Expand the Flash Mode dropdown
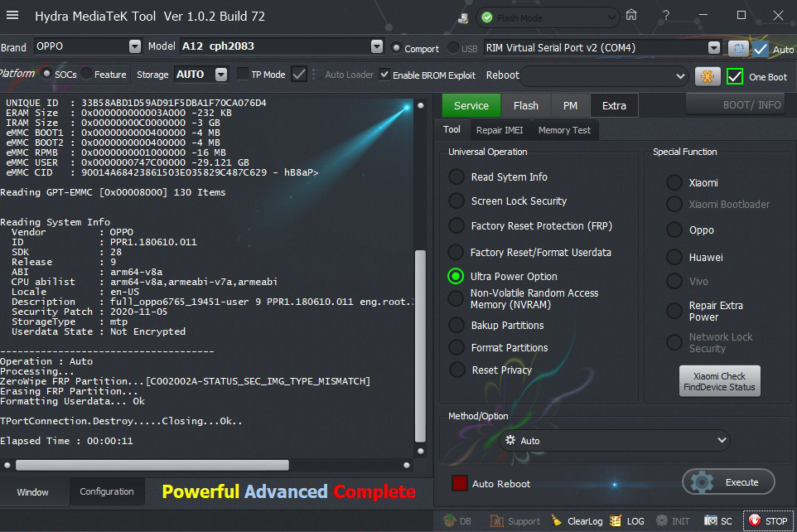Image resolution: width=797 pixels, height=532 pixels. coord(611,18)
